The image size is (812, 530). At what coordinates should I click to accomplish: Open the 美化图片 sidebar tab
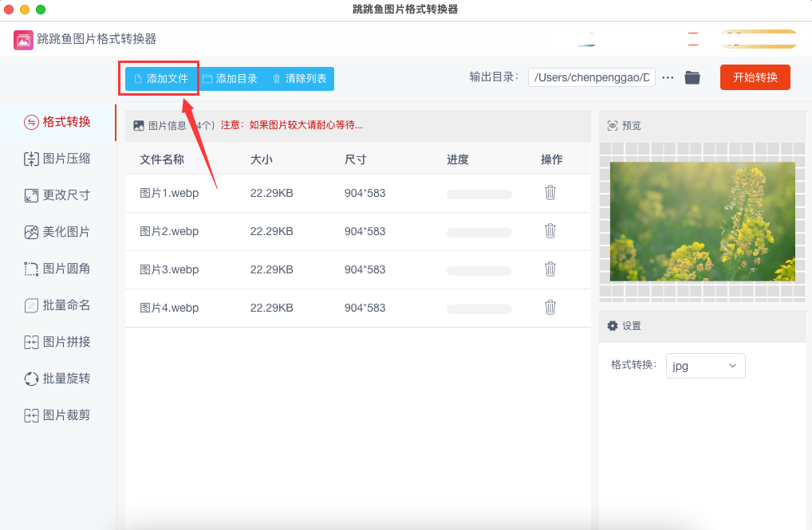57,232
